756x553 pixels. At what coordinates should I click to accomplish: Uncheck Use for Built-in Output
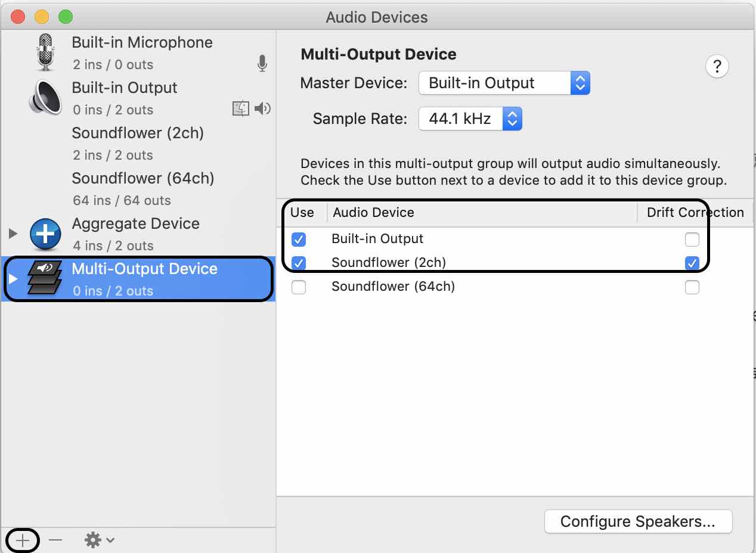click(x=299, y=240)
